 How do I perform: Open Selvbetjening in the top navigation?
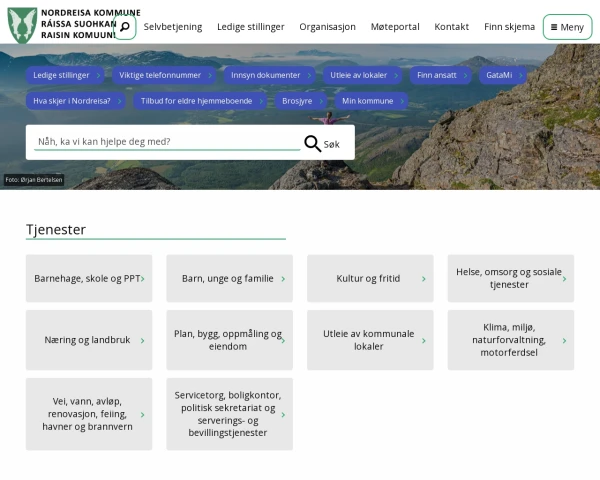(172, 27)
